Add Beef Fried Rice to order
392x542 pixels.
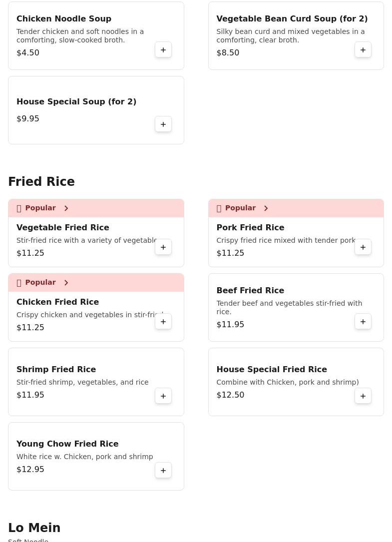[x=363, y=322]
